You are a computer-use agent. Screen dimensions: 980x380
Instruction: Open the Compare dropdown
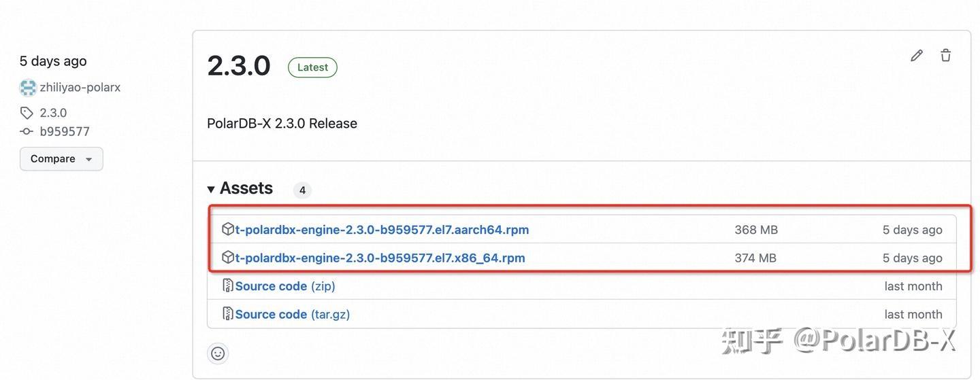[x=61, y=159]
